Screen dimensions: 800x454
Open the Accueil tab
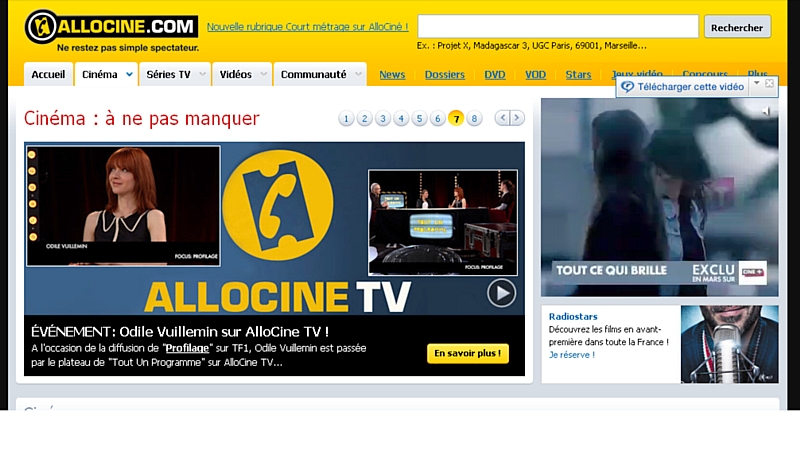[48, 74]
